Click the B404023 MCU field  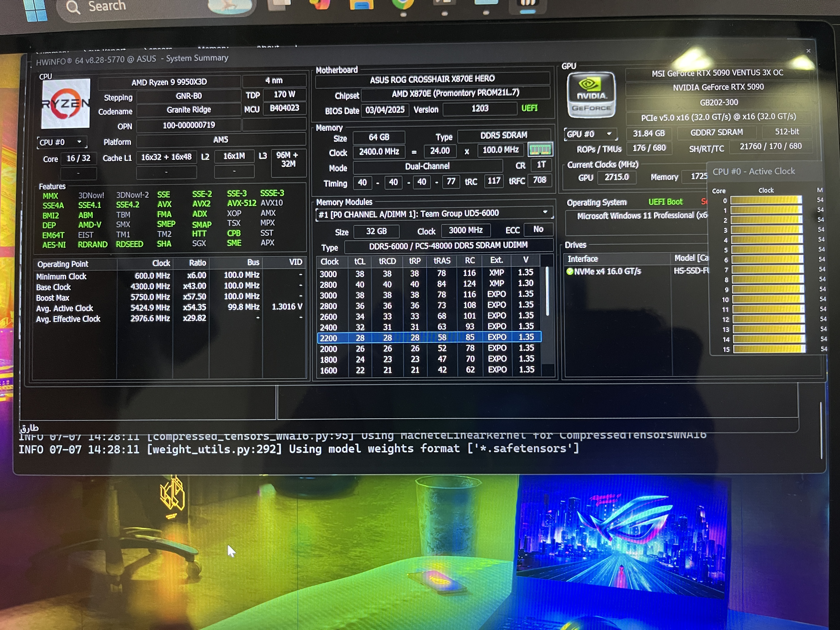(284, 109)
